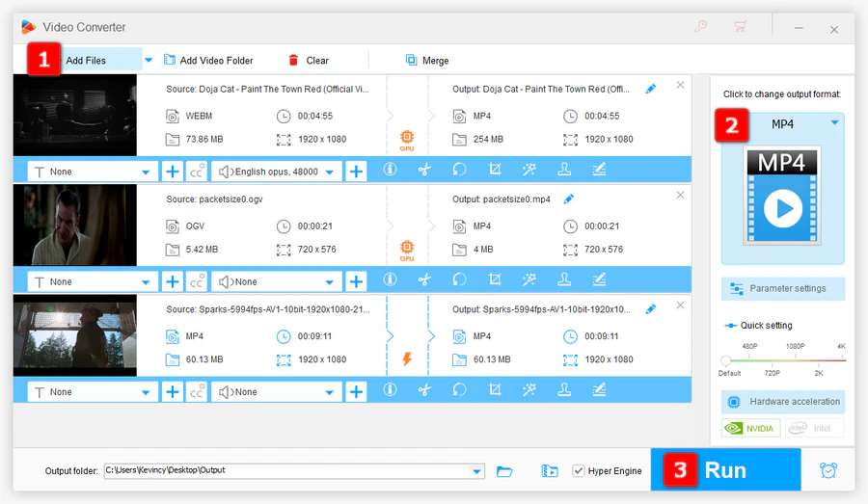Screen dimensions: 868x504
Task: Select the Sparks video thumbnail
Action: tap(74, 335)
